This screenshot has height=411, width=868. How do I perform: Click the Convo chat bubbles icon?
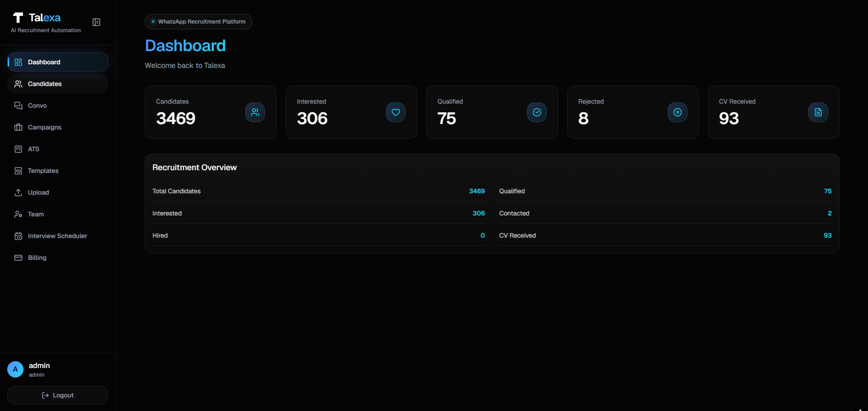click(18, 105)
